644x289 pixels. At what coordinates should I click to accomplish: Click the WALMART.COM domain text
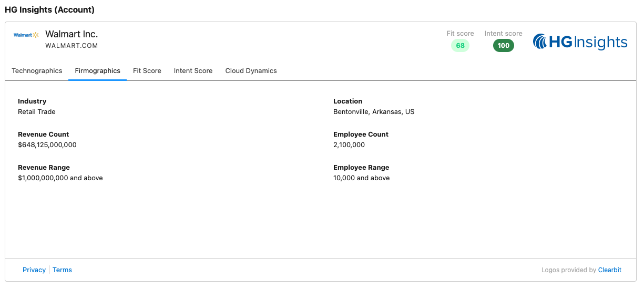coord(71,46)
